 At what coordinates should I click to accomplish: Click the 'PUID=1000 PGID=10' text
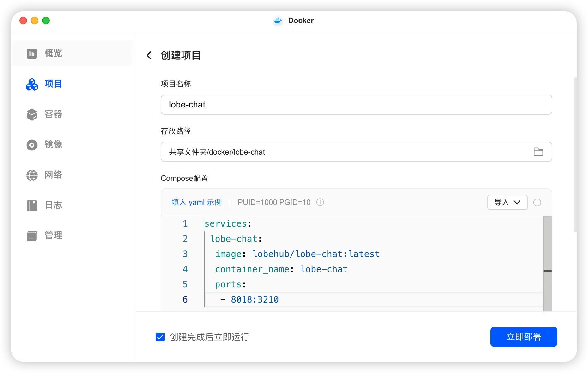point(274,202)
